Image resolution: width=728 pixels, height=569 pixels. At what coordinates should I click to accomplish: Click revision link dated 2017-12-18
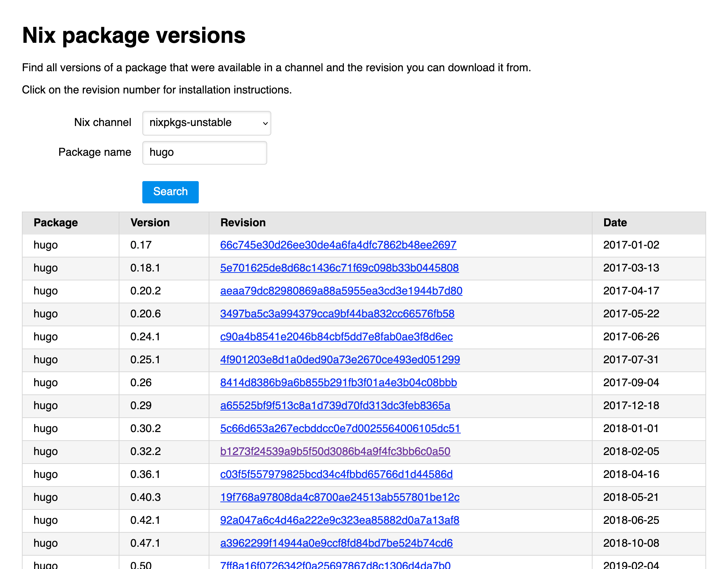click(x=335, y=406)
